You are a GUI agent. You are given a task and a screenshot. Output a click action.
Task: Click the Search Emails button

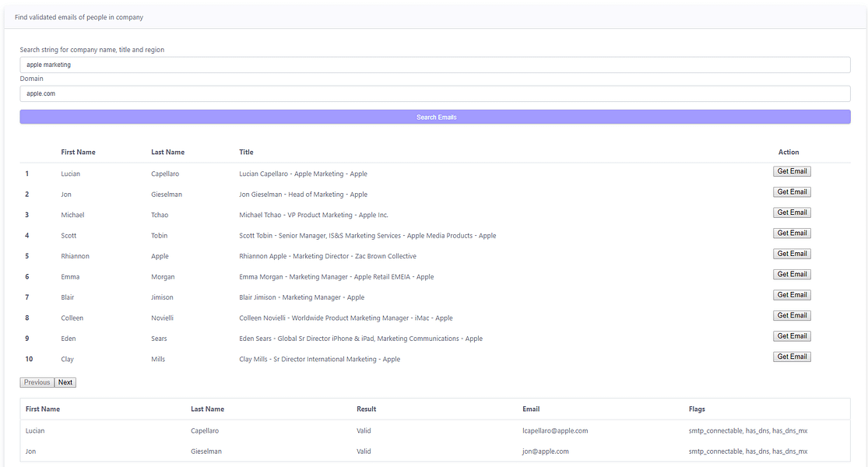435,117
